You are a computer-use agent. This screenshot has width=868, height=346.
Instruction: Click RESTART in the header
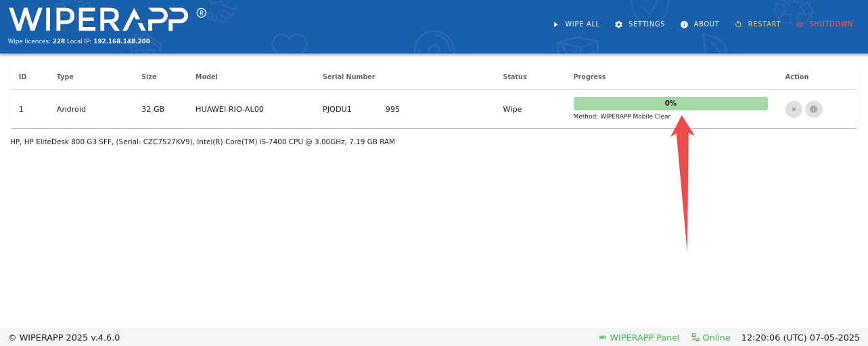point(758,24)
